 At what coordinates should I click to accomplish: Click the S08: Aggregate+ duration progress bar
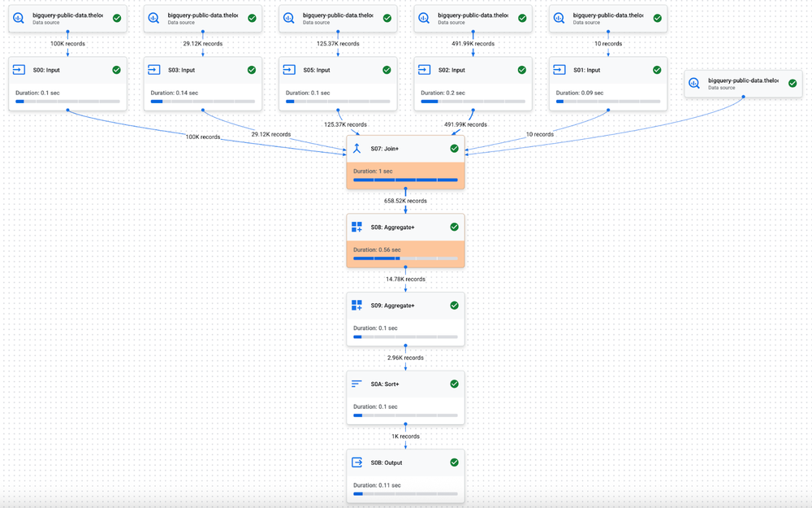point(405,258)
